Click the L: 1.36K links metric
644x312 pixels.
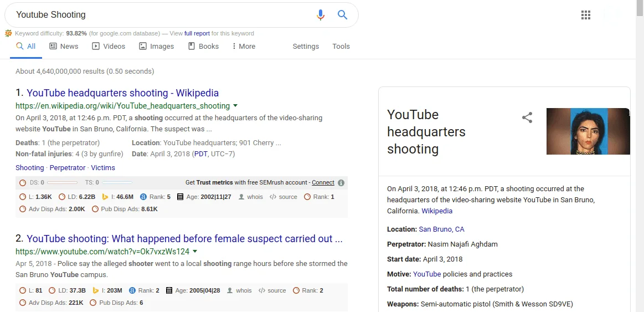(36, 197)
